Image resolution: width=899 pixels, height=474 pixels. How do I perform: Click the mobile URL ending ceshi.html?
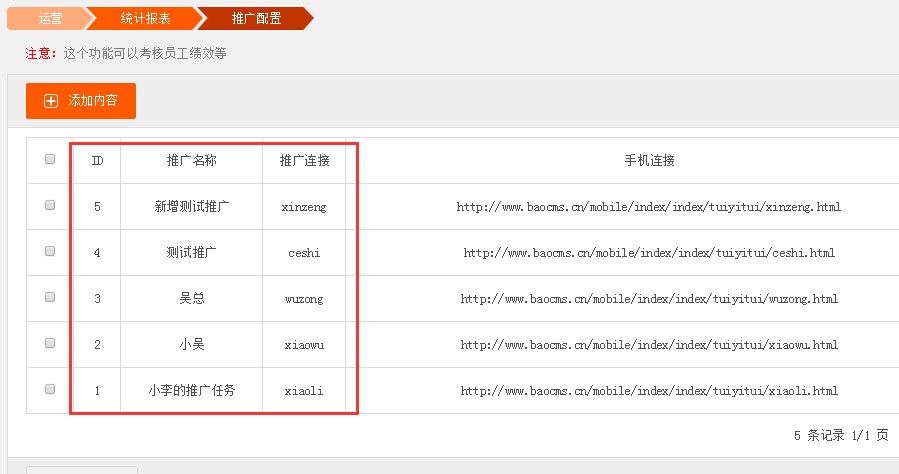(649, 253)
